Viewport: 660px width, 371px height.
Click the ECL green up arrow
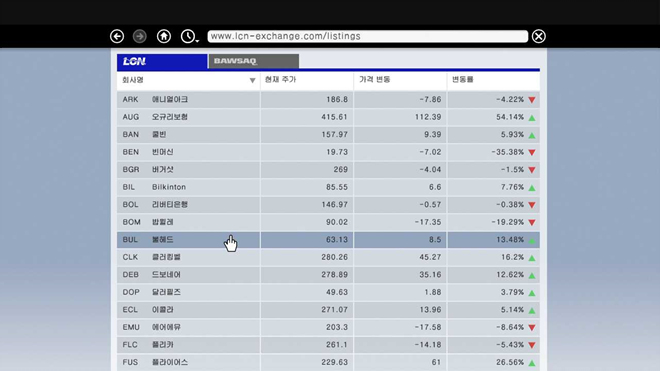pos(532,310)
